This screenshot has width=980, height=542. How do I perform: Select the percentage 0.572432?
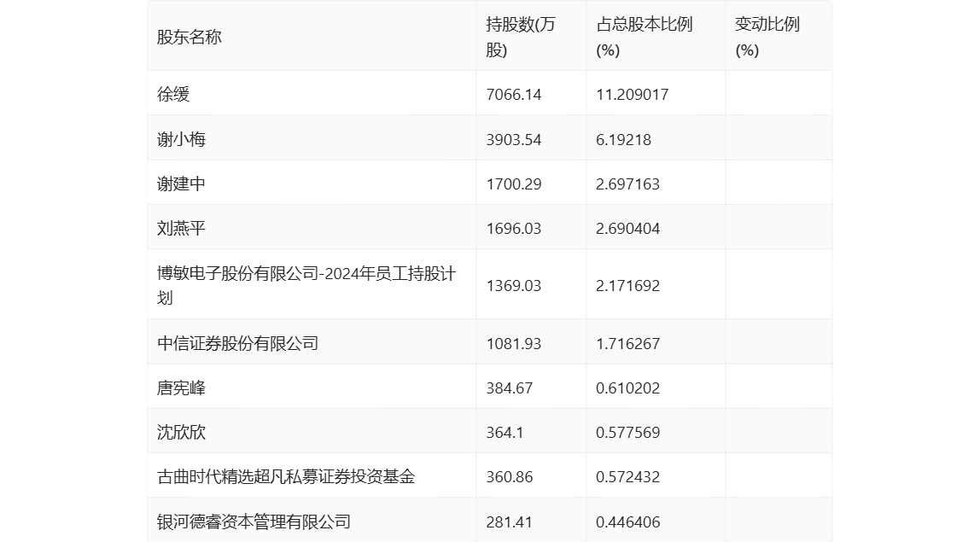point(628,476)
